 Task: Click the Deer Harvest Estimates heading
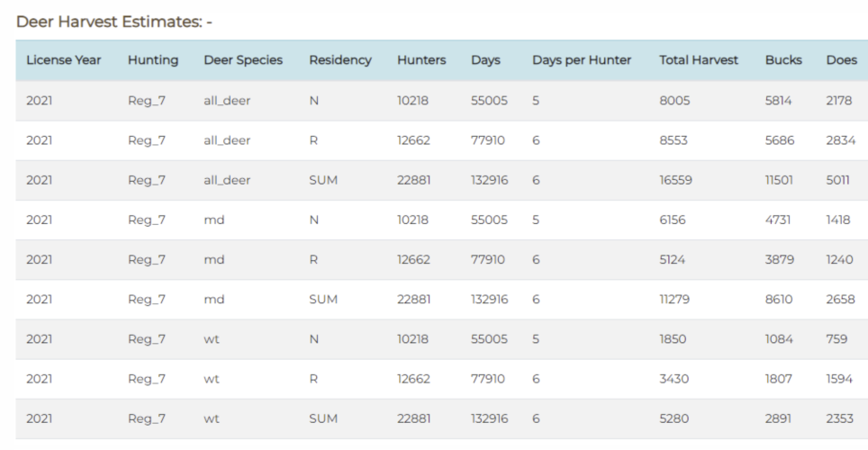114,22
